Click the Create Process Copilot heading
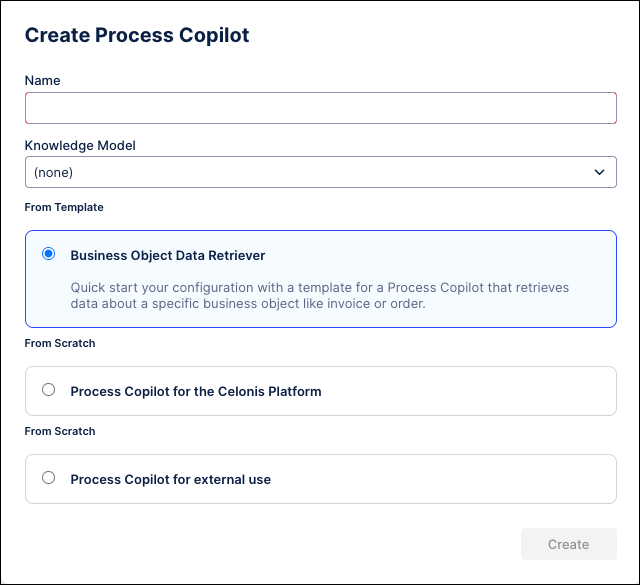 coord(137,35)
